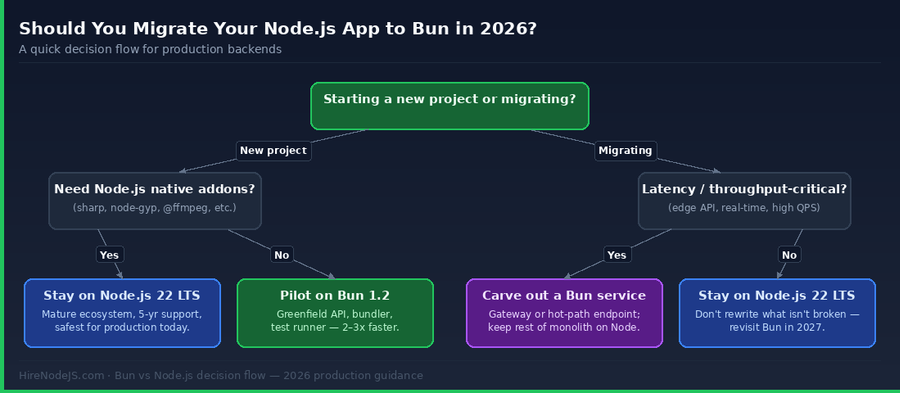This screenshot has height=393, width=900.
Task: Select the 'Starting a new project or migrating?' box
Action: [x=449, y=106]
